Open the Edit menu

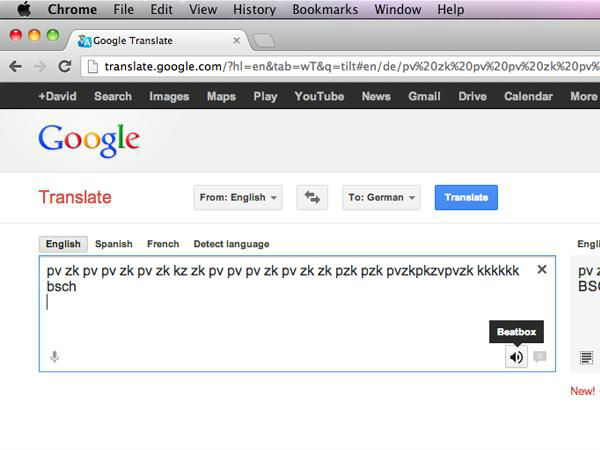point(161,9)
